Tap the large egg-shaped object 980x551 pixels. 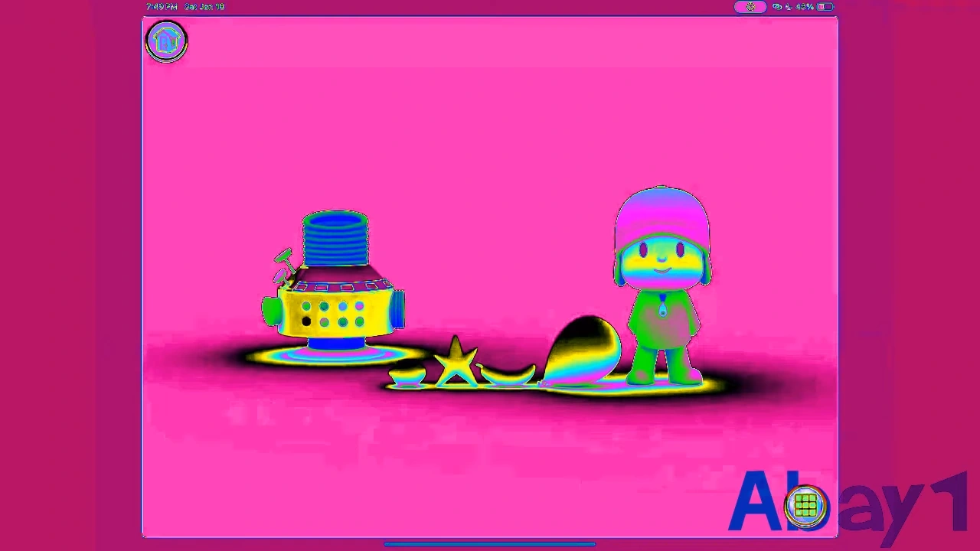pos(582,350)
